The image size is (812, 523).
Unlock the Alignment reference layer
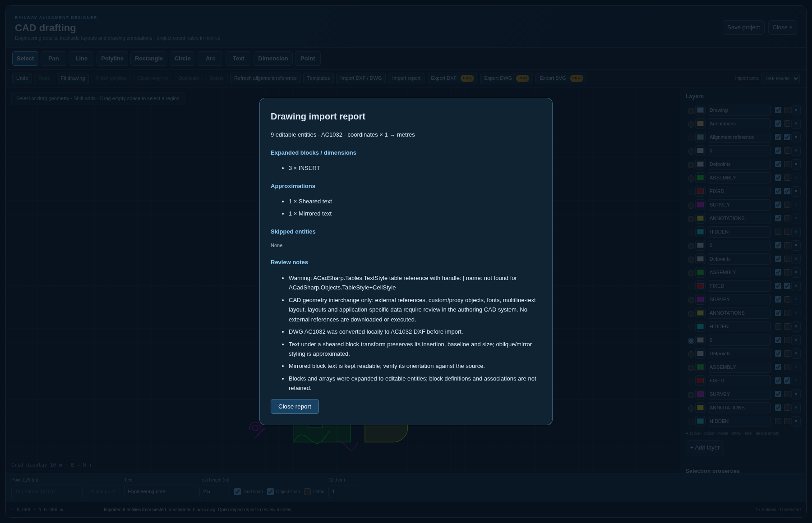pyautogui.click(x=787, y=137)
